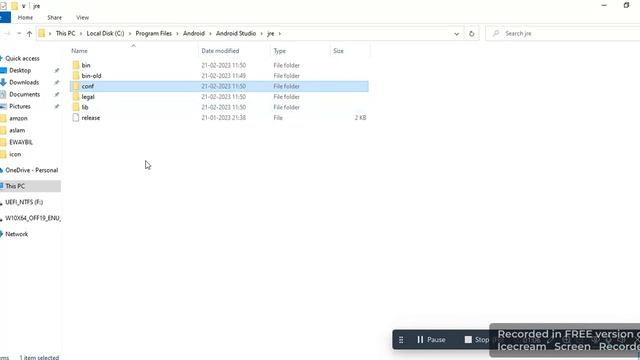Select Pictures in navigation pane
The width and height of the screenshot is (640, 360).
coord(20,106)
